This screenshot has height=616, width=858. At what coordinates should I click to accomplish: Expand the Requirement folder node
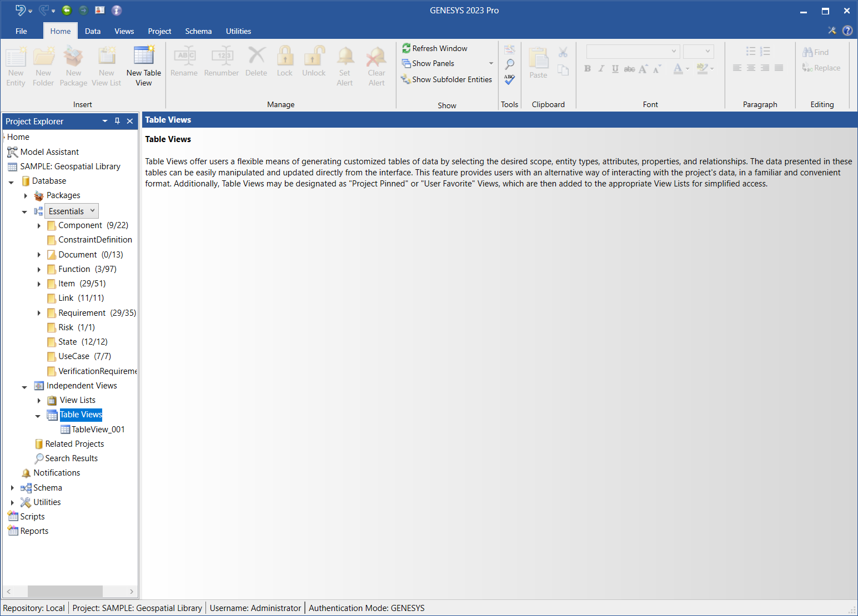point(39,313)
